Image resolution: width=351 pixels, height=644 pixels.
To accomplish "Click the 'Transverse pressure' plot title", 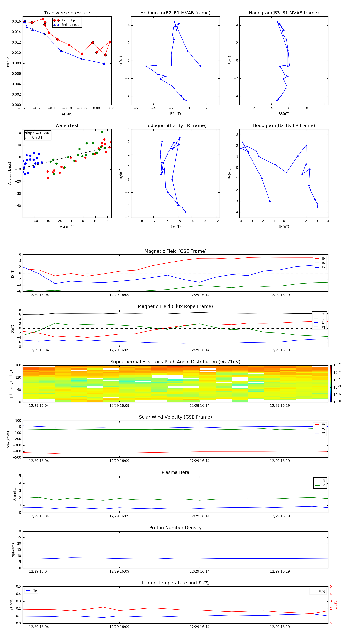I will (x=67, y=13).
